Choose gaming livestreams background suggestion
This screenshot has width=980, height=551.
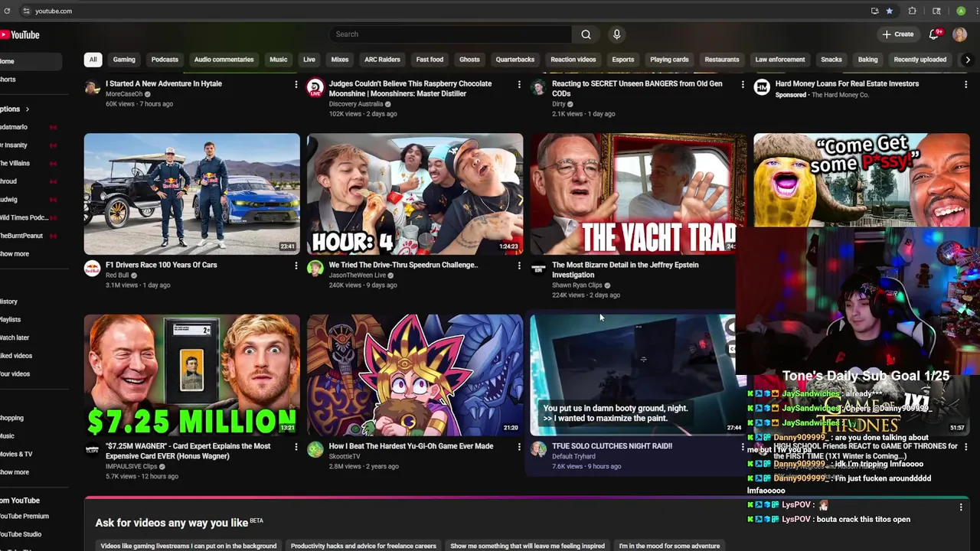click(x=188, y=546)
